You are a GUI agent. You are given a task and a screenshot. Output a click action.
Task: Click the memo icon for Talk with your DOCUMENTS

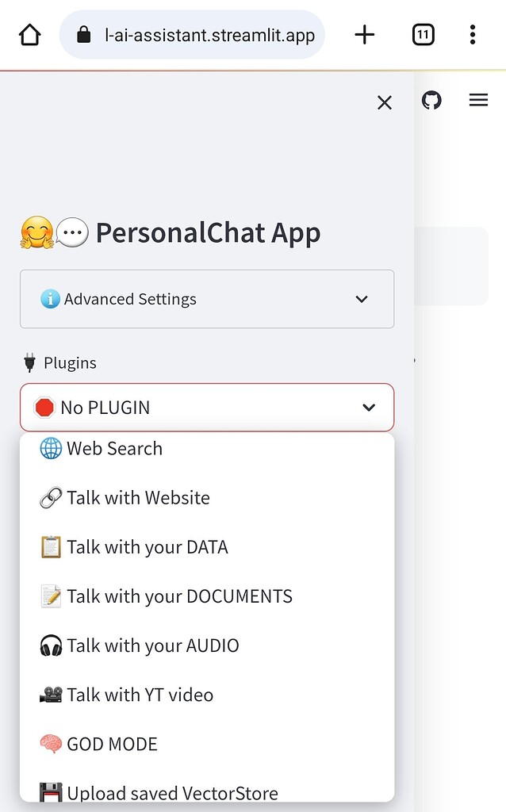[49, 596]
